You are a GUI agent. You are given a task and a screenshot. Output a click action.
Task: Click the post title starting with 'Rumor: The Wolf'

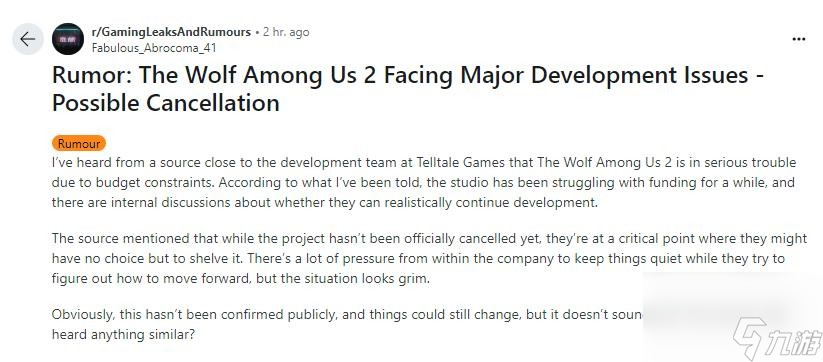pos(407,89)
